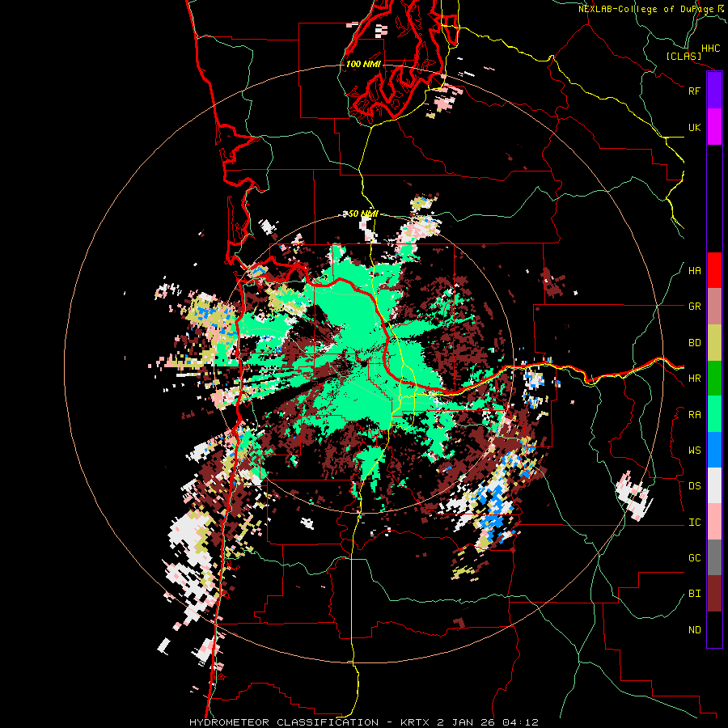Click the IC pink legend swatch

click(x=714, y=522)
